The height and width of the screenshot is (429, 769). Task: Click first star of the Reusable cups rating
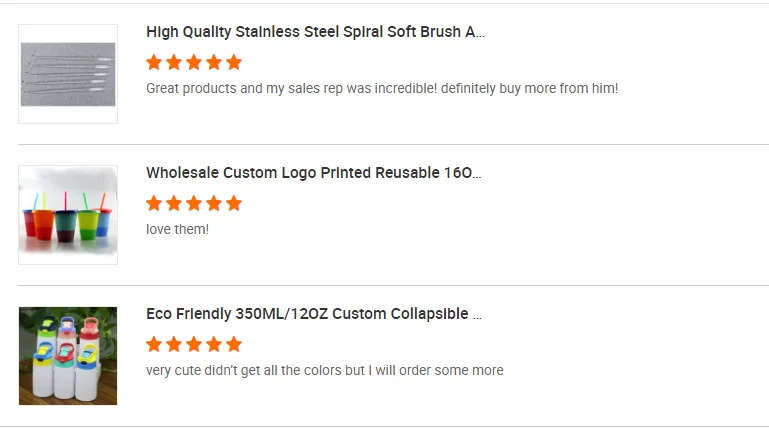pyautogui.click(x=154, y=203)
